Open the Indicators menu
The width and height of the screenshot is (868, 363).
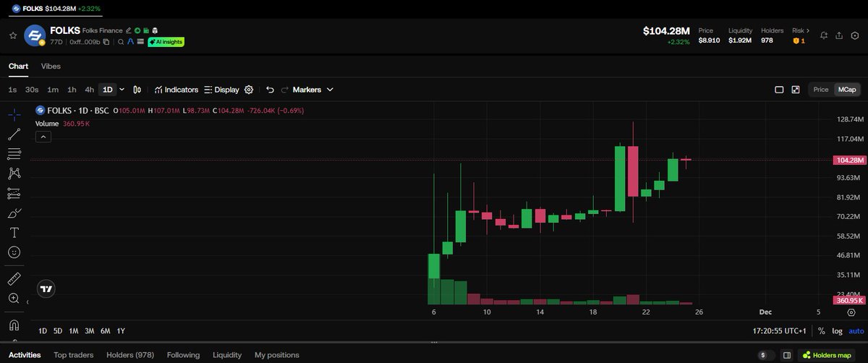(176, 90)
